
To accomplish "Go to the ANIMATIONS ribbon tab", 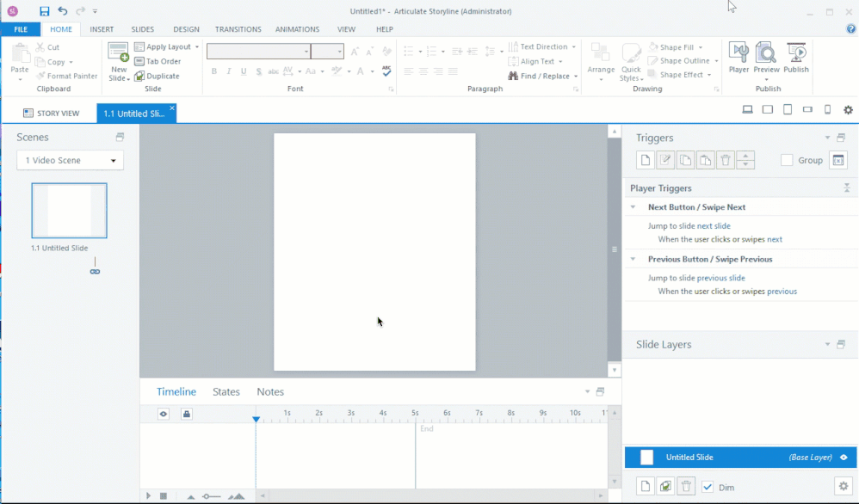I will [297, 29].
